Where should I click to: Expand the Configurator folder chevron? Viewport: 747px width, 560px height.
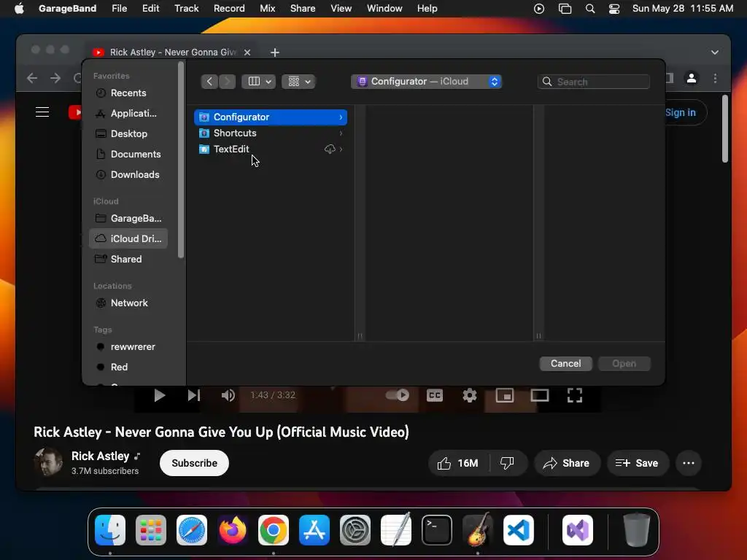[x=341, y=117]
